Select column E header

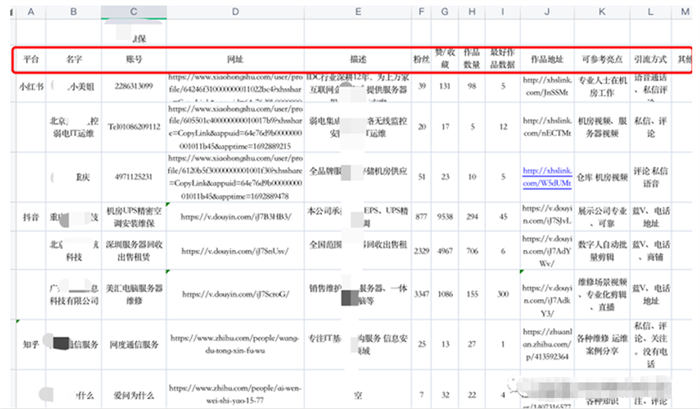point(358,12)
